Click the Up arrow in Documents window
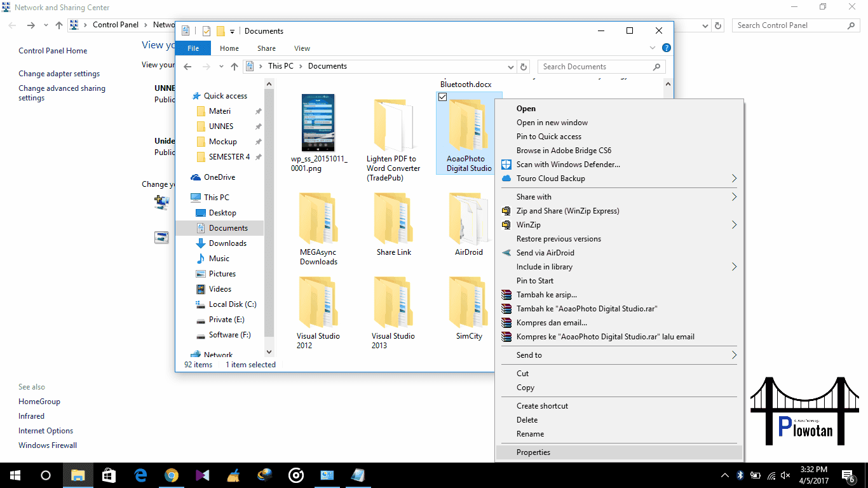 click(234, 67)
